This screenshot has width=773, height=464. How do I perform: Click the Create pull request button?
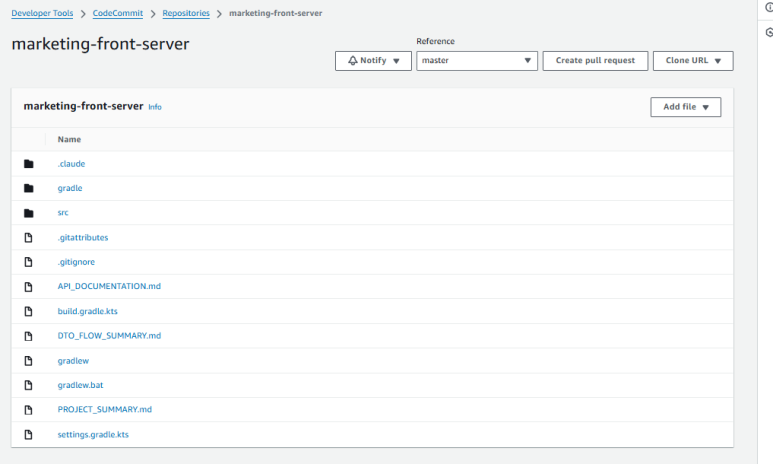(x=595, y=61)
